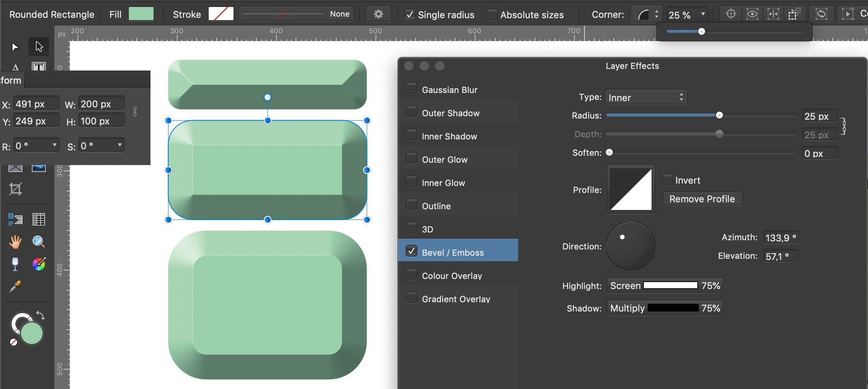Click the Soften slider track
Image resolution: width=868 pixels, height=389 pixels.
(x=701, y=152)
